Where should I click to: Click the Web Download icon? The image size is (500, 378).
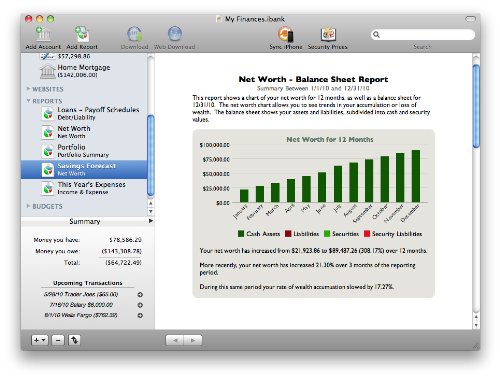point(175,34)
